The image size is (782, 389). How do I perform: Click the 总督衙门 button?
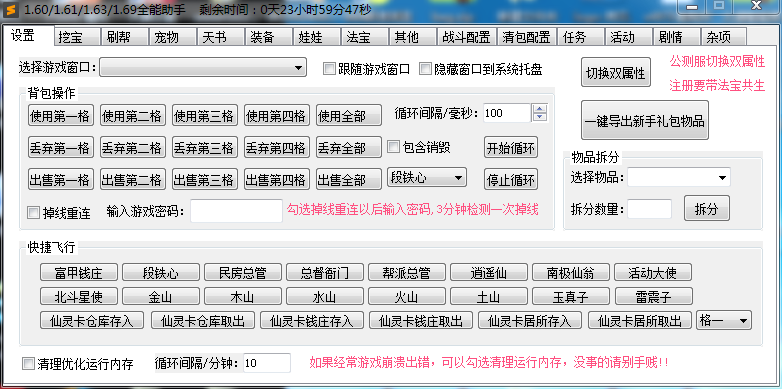325,272
